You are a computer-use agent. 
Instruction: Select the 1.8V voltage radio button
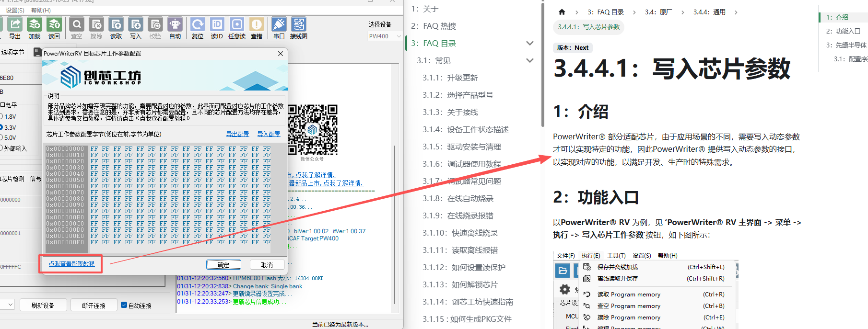(x=1, y=116)
